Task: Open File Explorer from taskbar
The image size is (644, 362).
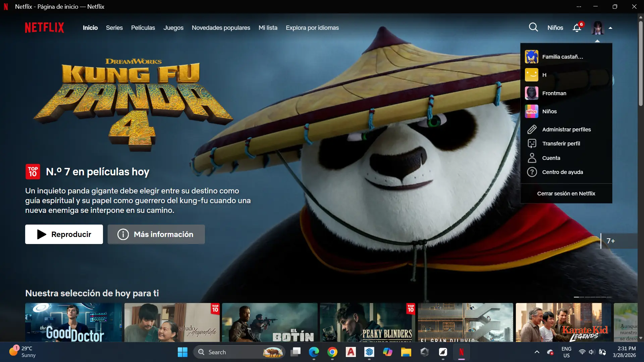Action: click(406, 352)
